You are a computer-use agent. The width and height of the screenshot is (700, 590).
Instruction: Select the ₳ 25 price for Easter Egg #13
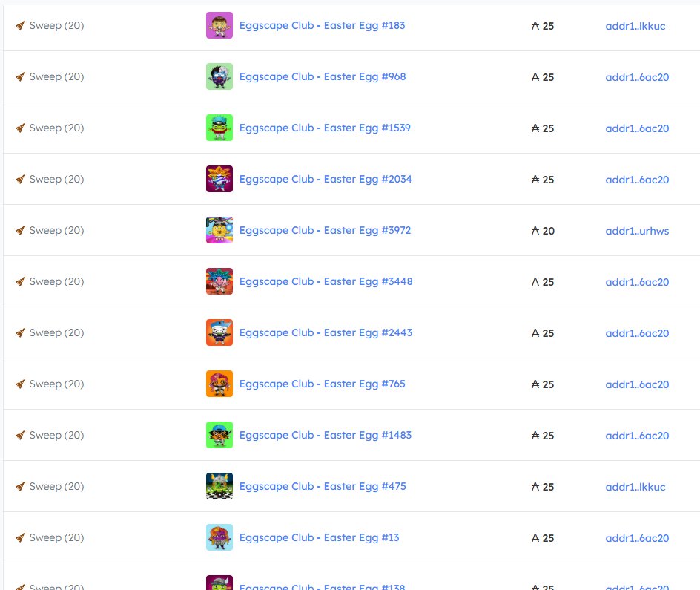(x=543, y=538)
